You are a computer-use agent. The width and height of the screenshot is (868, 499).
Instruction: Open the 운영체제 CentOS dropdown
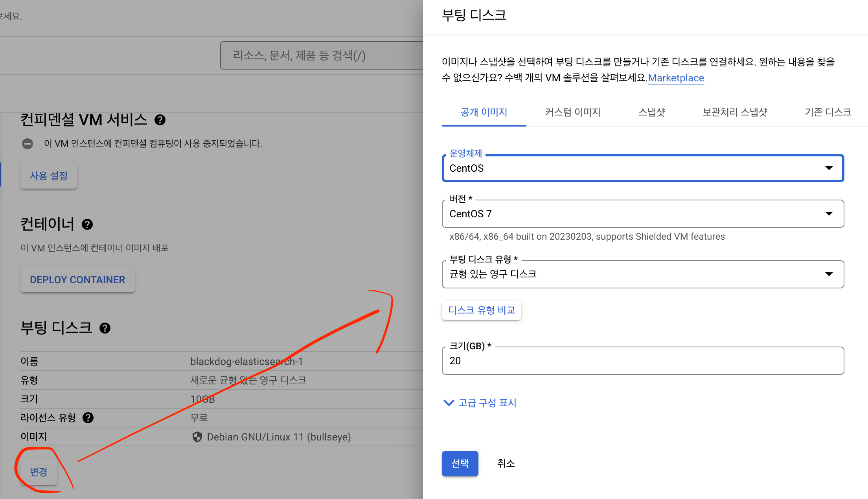pyautogui.click(x=642, y=168)
